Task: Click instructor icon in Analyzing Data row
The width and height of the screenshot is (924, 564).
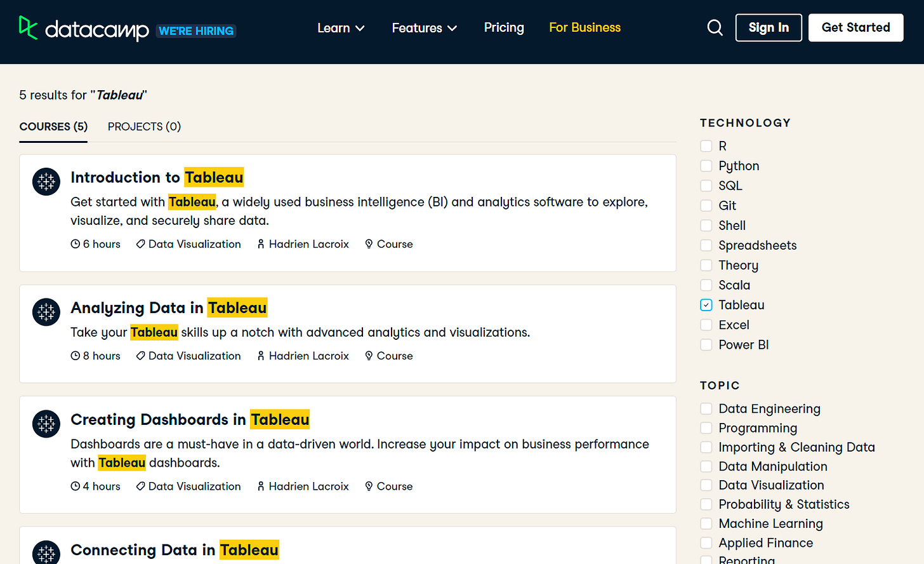Action: [x=261, y=356]
